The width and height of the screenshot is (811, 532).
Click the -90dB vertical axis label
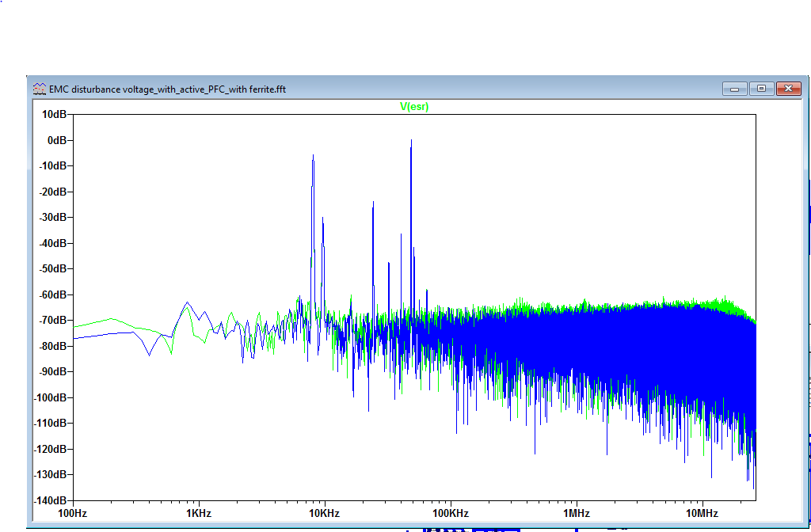[53, 372]
